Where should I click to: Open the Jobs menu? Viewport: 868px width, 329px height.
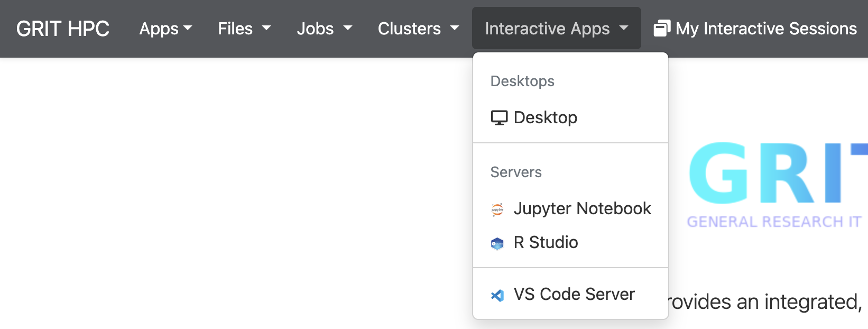pos(324,29)
